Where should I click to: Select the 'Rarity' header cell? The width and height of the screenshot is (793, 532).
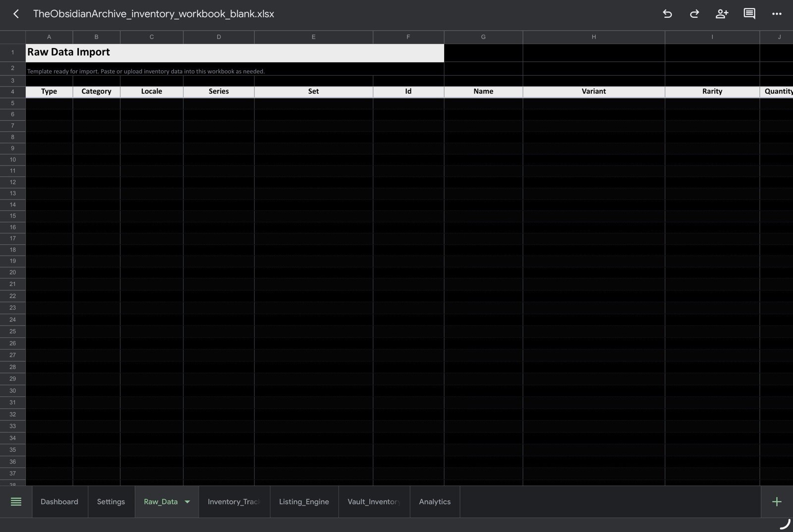[712, 92]
